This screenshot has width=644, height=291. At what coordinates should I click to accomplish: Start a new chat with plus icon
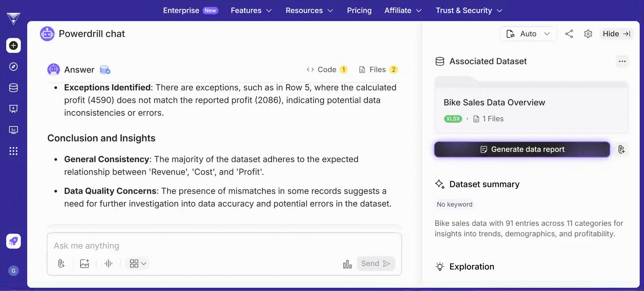point(13,46)
